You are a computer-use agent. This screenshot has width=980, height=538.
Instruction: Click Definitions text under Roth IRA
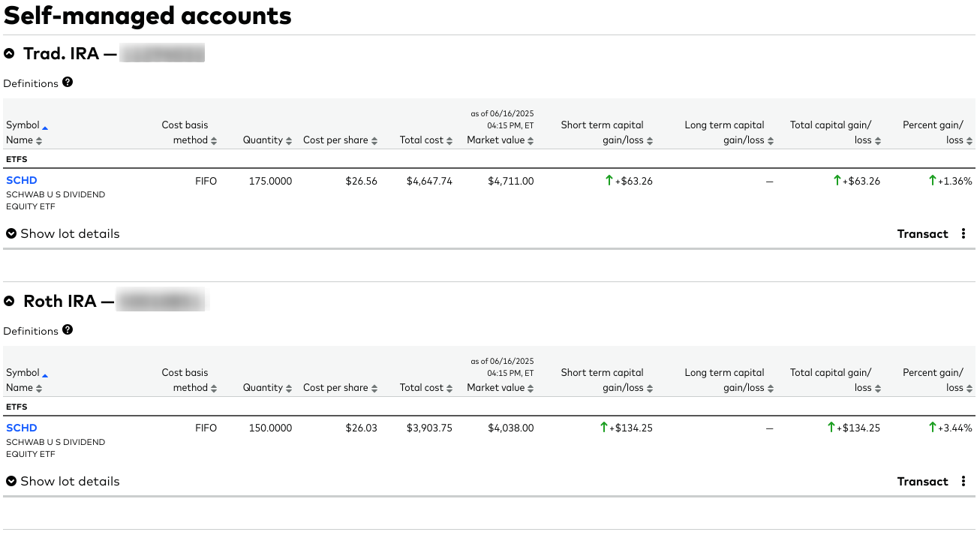click(x=31, y=331)
